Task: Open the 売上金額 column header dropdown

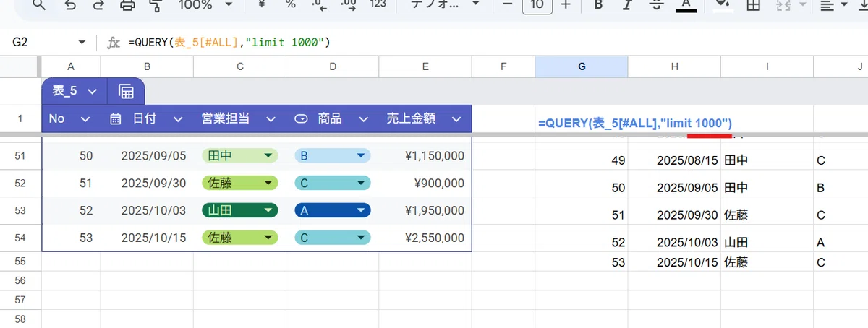Action: tap(456, 119)
